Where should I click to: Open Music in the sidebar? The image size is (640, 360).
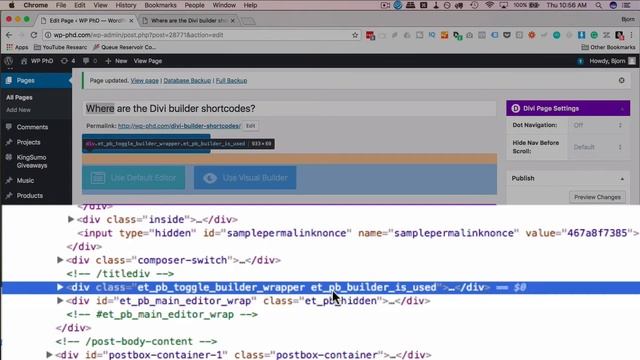coord(25,180)
